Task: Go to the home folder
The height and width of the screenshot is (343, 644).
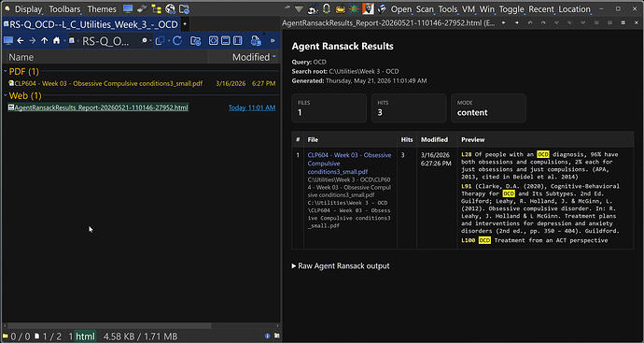Action: [57, 41]
